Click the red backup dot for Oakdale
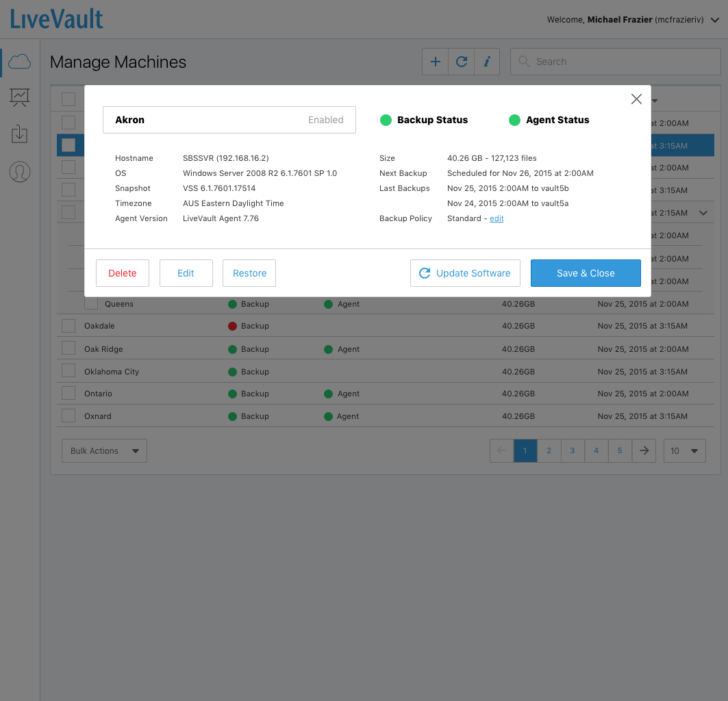The width and height of the screenshot is (728, 701). (x=233, y=326)
